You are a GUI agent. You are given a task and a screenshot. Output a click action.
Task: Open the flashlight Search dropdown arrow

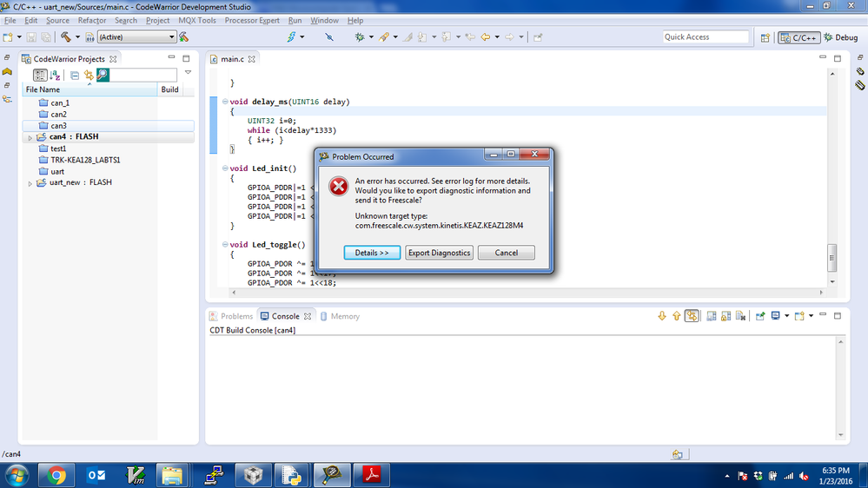pos(395,37)
